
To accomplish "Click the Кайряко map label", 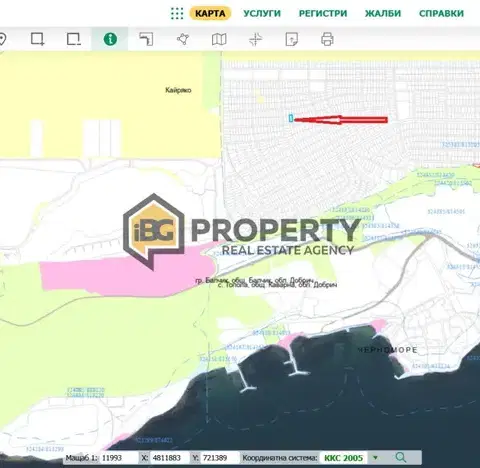I will pos(178,90).
